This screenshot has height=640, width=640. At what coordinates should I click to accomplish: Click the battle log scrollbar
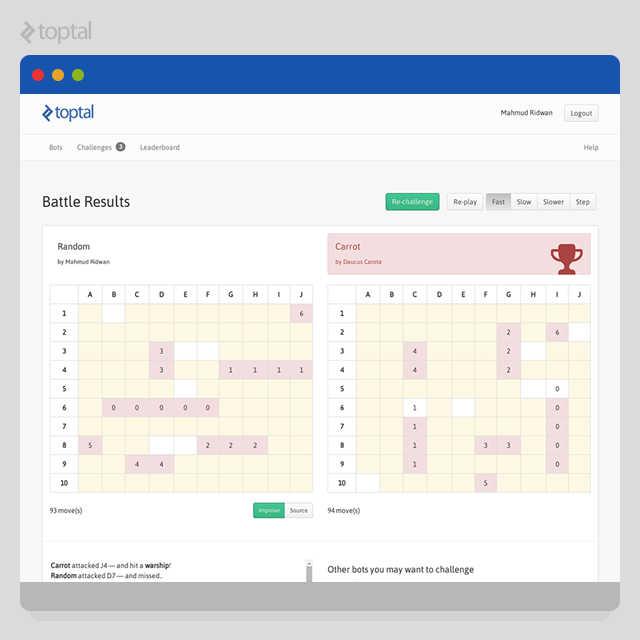pyautogui.click(x=308, y=569)
